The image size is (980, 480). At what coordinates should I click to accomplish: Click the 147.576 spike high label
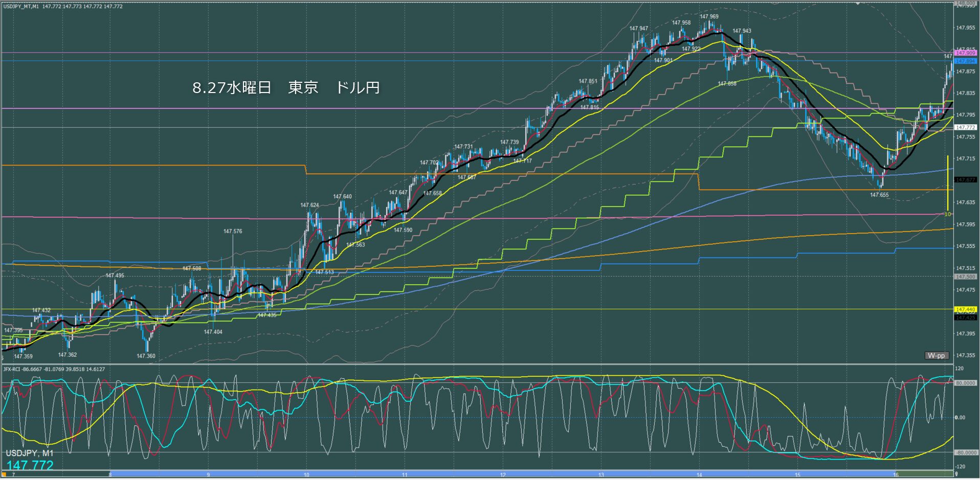pyautogui.click(x=233, y=231)
